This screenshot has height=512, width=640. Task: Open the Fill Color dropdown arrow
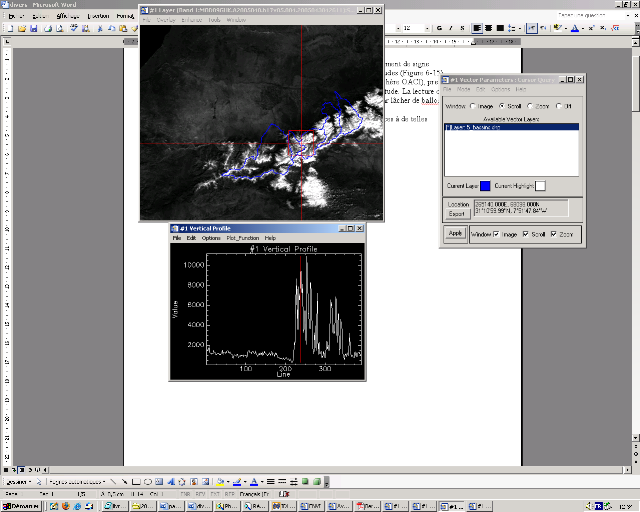tap(227, 481)
